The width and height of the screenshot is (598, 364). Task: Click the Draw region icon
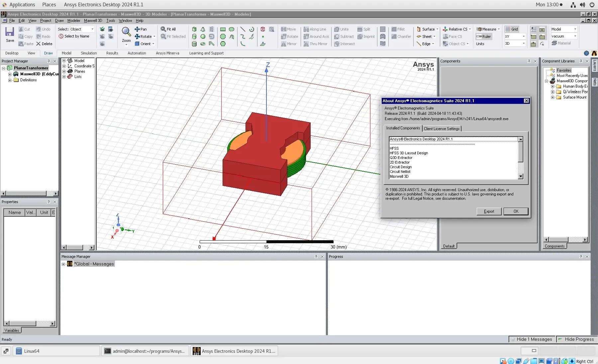(263, 29)
